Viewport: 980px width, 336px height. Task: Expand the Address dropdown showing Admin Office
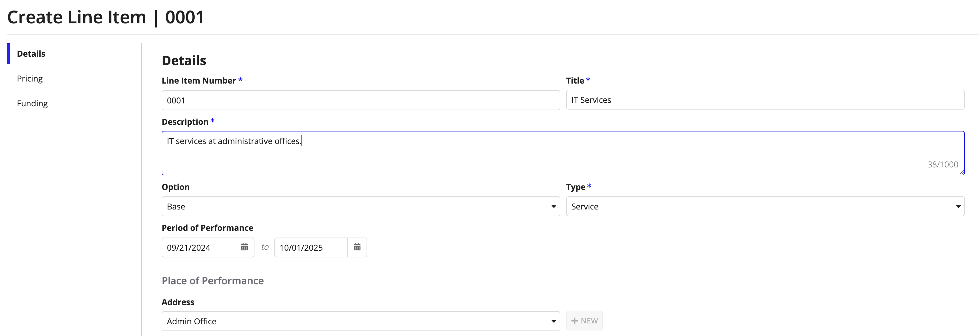coord(361,321)
